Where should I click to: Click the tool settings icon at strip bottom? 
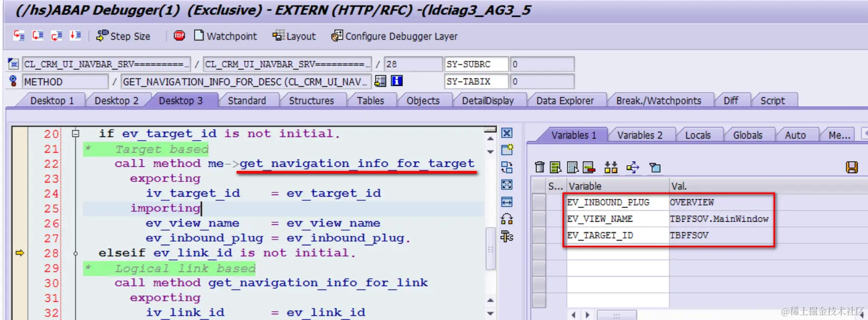(507, 236)
